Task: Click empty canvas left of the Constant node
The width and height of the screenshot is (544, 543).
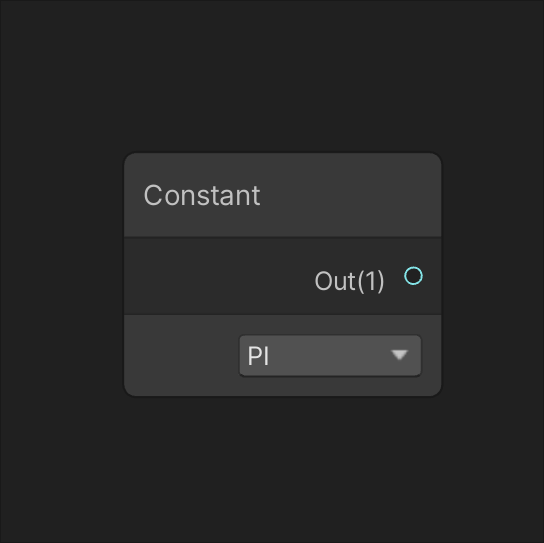Action: click(x=62, y=274)
